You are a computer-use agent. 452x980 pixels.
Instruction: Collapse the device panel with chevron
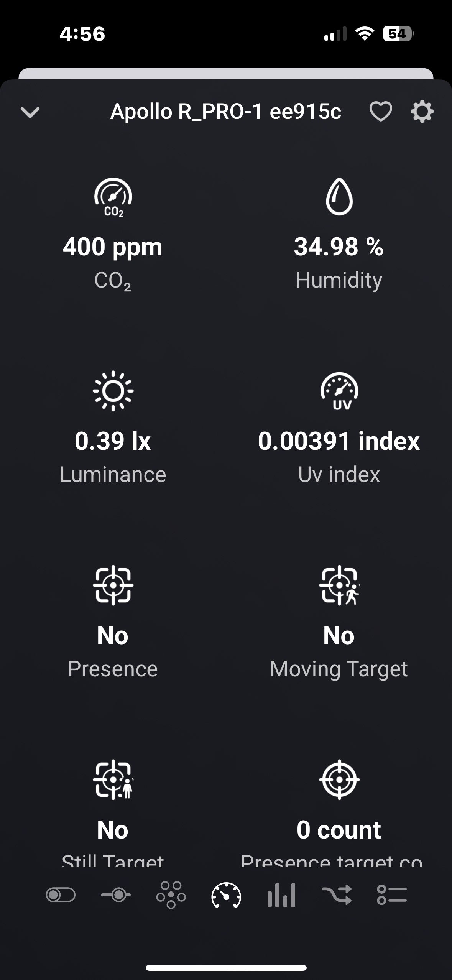click(x=30, y=112)
